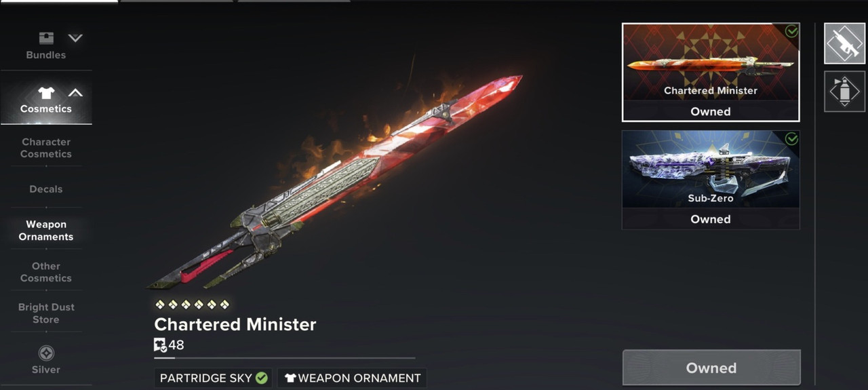Click the Bundles box icon
Image resolution: width=868 pixels, height=390 pixels.
[x=46, y=38]
